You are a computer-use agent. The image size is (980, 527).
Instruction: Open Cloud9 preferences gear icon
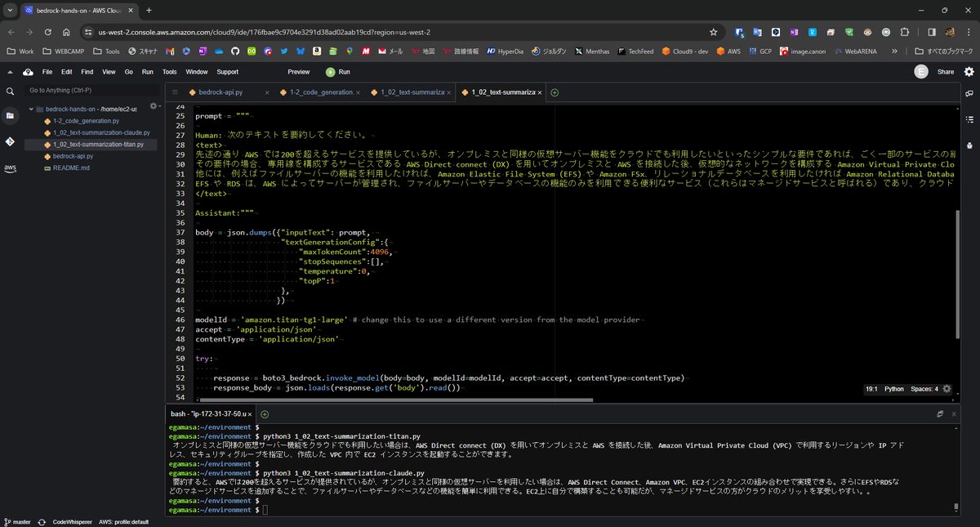click(969, 72)
